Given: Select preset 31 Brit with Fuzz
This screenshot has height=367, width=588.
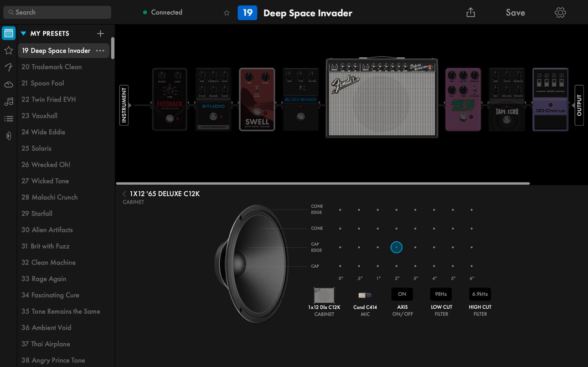Looking at the screenshot, I should click(x=64, y=246).
